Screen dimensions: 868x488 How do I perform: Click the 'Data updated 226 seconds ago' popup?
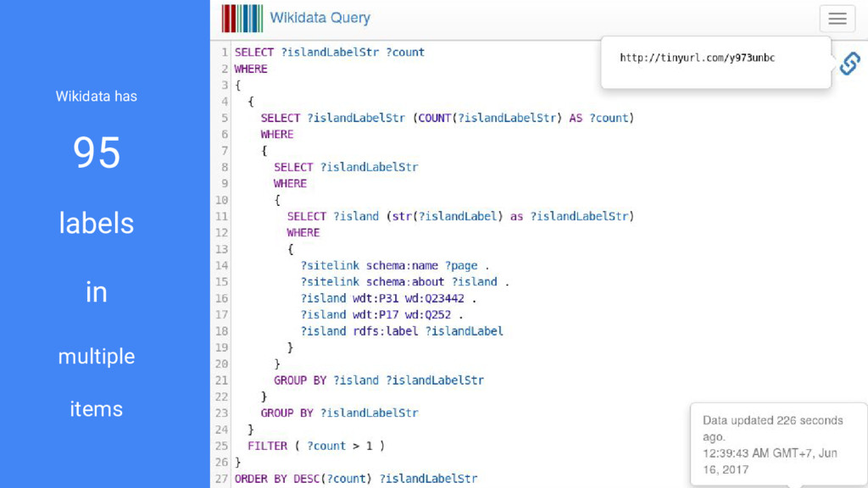pyautogui.click(x=778, y=445)
